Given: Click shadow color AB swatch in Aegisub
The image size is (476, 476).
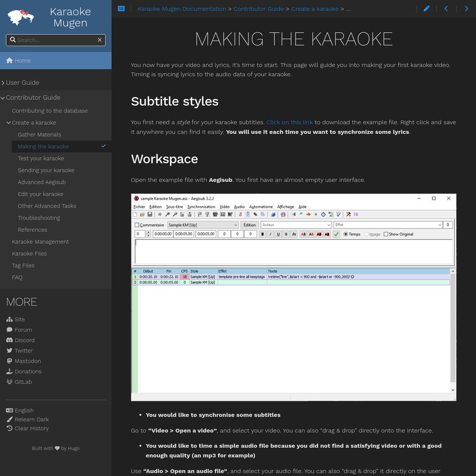Looking at the screenshot, I should tap(327, 234).
